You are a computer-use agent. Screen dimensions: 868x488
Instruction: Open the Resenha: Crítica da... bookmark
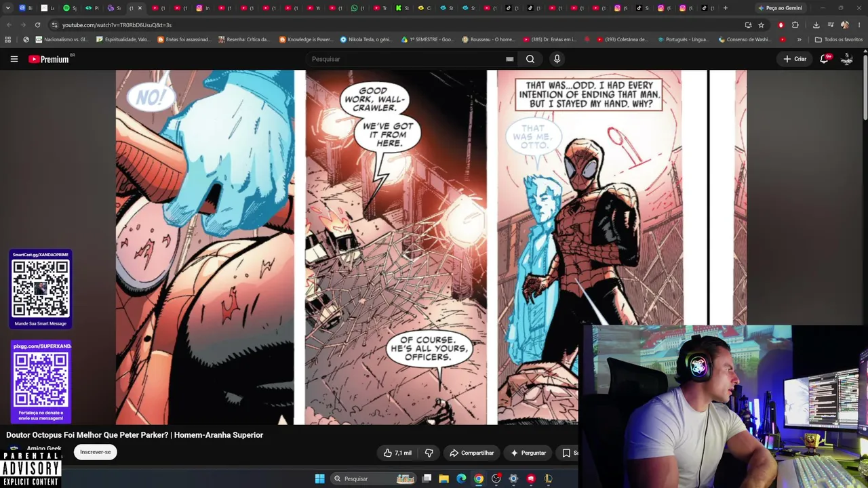tap(244, 39)
